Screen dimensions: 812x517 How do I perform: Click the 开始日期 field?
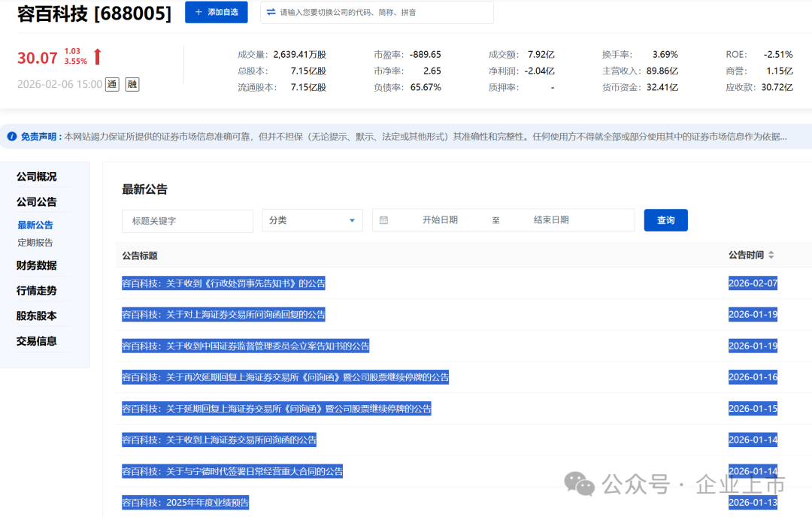[440, 220]
